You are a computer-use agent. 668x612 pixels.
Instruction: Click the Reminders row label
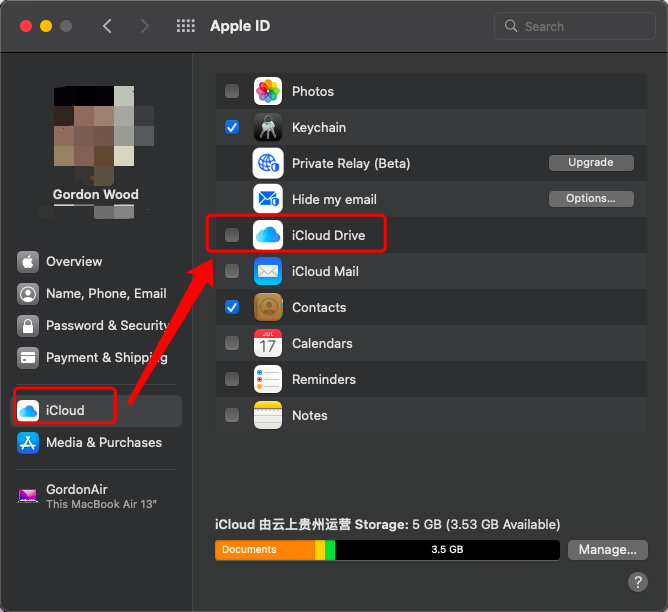(324, 379)
